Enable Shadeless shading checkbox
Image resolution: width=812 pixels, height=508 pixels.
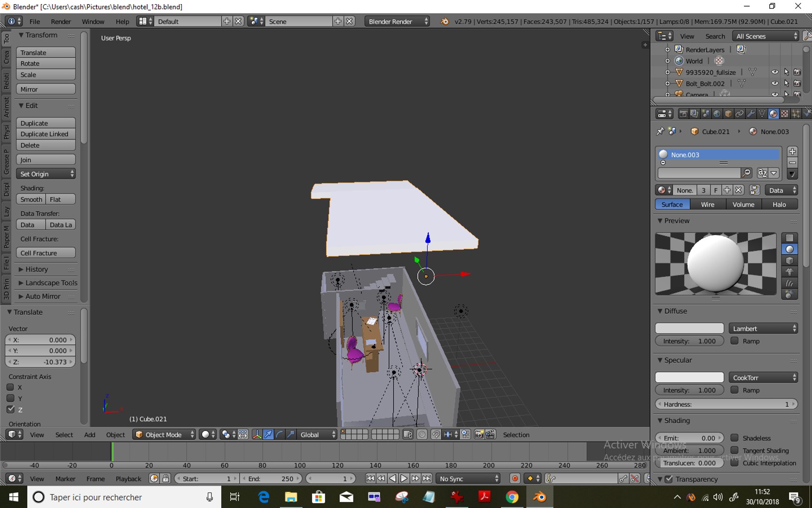(734, 438)
